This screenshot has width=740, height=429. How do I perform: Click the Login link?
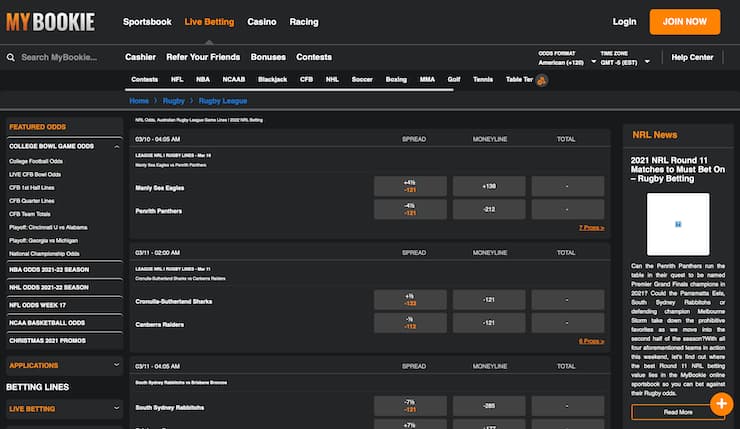pyautogui.click(x=624, y=21)
